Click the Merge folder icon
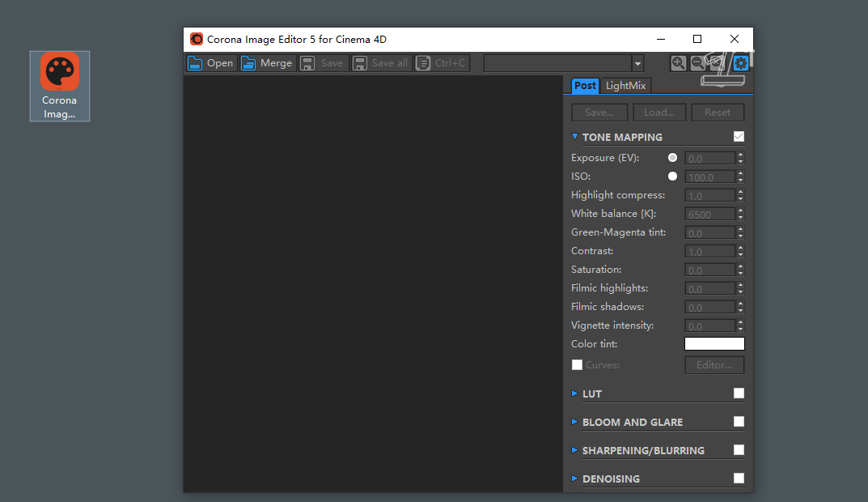The height and width of the screenshot is (502, 868). click(x=248, y=63)
